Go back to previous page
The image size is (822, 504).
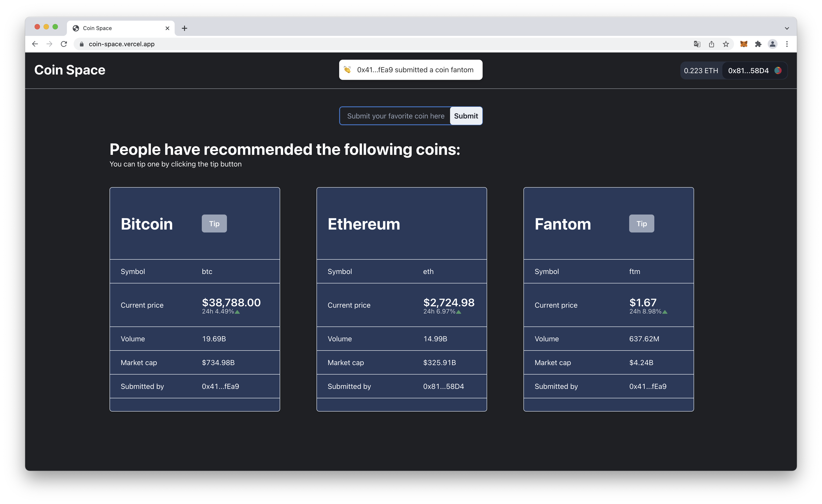35,44
